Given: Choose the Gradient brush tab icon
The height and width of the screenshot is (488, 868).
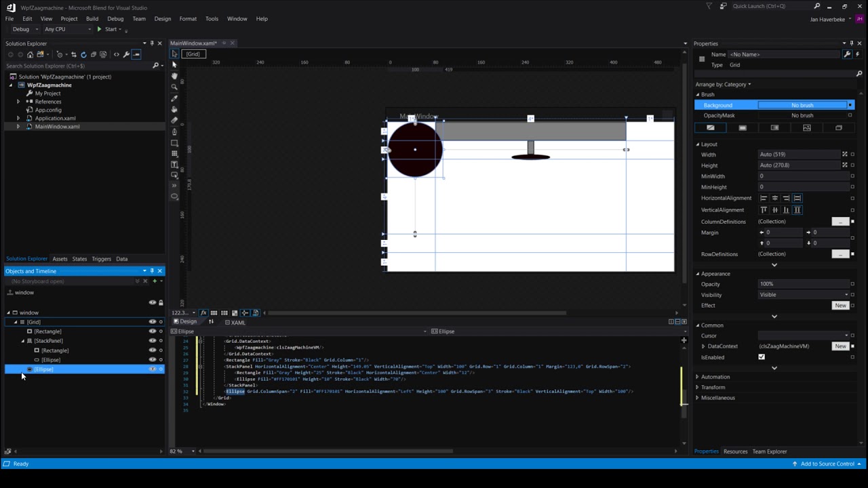Looking at the screenshot, I should [x=774, y=127].
